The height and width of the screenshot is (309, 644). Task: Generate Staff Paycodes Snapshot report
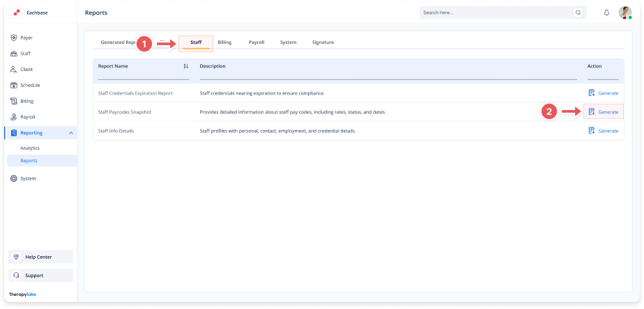[x=604, y=111]
